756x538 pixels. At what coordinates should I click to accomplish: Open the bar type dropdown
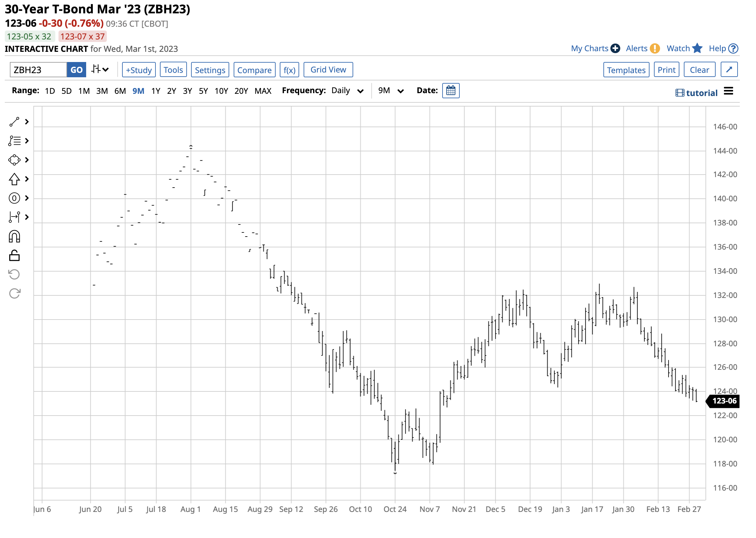pos(100,70)
